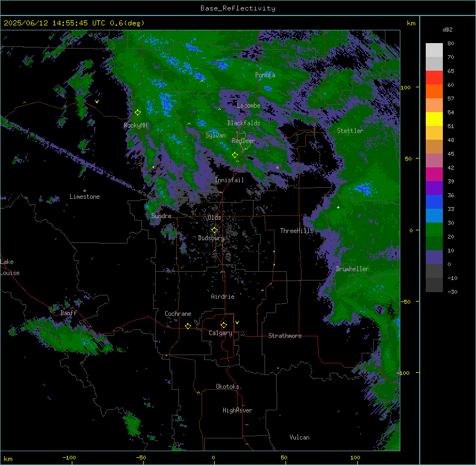Click the Olds town label
The height and width of the screenshot is (465, 476).
pos(214,218)
